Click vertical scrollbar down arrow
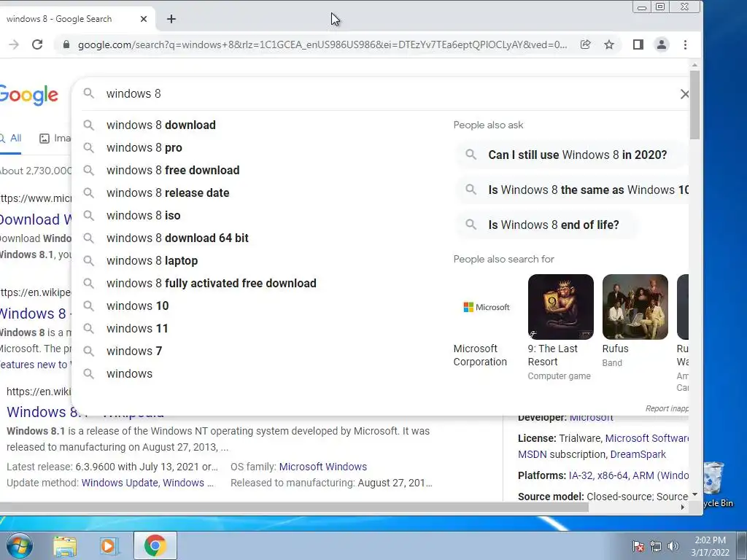747x560 pixels. click(694, 494)
